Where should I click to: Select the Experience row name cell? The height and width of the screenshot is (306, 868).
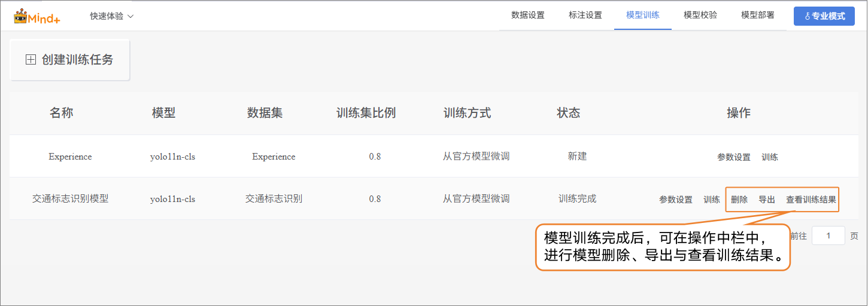(x=70, y=157)
